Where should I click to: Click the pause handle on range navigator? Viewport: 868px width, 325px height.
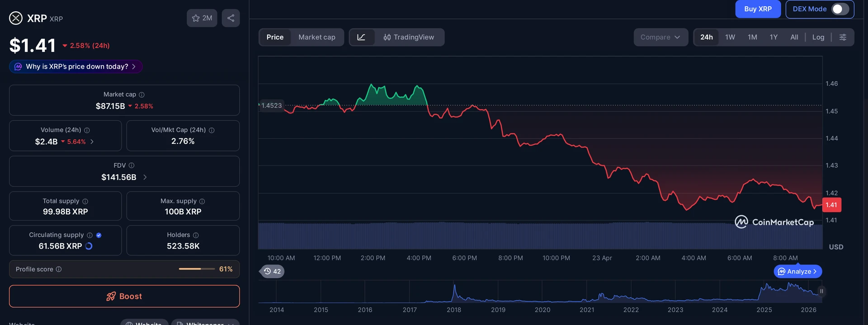[x=821, y=291]
